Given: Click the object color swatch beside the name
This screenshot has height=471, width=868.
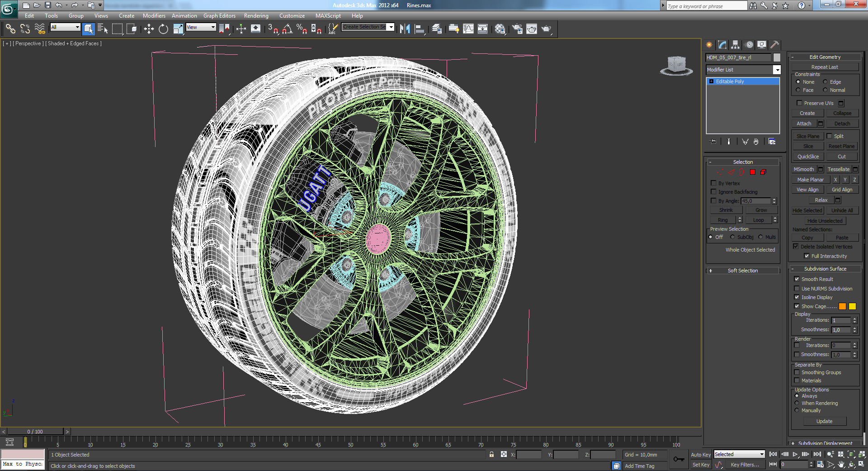Looking at the screenshot, I should point(777,57).
